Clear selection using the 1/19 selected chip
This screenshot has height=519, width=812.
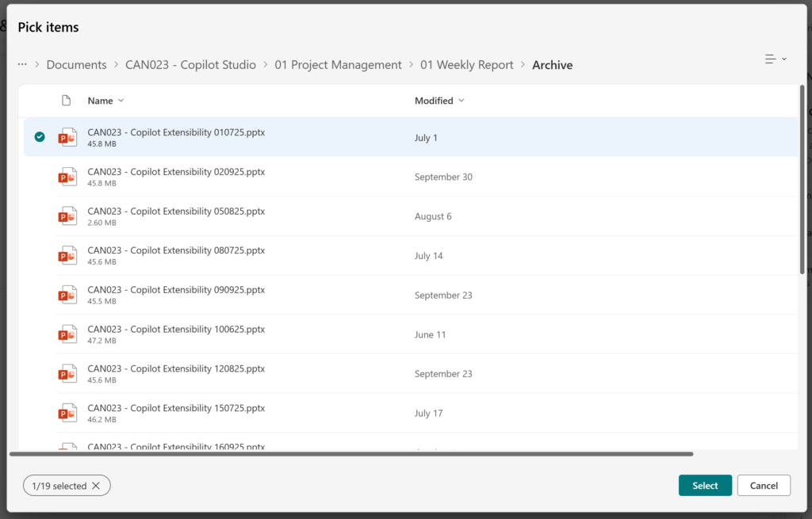coord(66,485)
